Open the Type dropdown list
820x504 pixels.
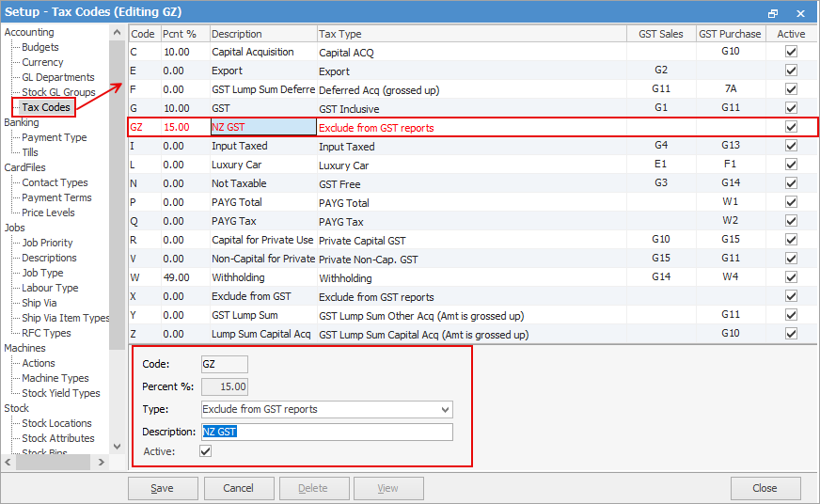(x=445, y=409)
